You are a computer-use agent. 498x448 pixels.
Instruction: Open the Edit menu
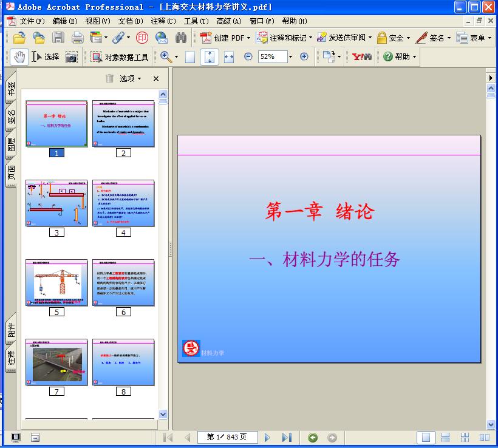pyautogui.click(x=65, y=21)
